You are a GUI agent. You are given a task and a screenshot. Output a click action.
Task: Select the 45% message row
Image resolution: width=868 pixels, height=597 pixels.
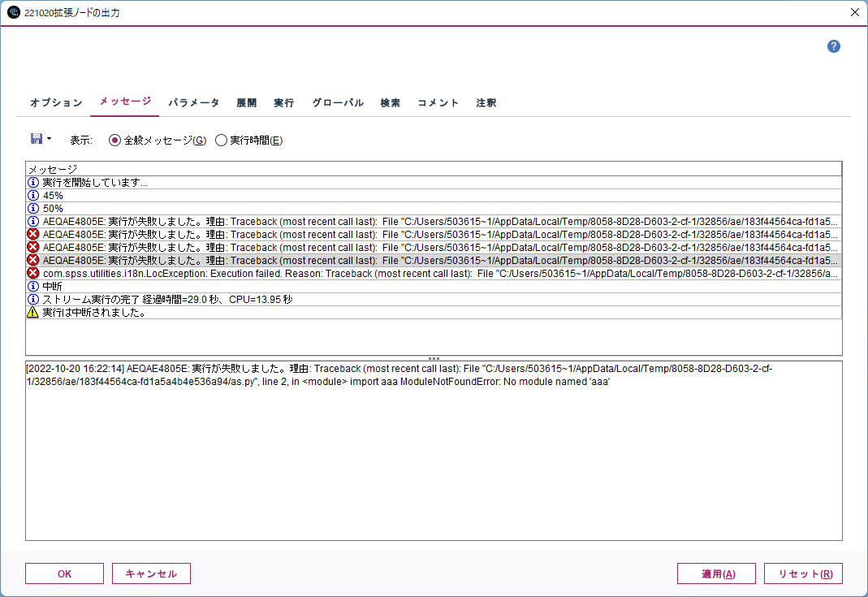[434, 196]
